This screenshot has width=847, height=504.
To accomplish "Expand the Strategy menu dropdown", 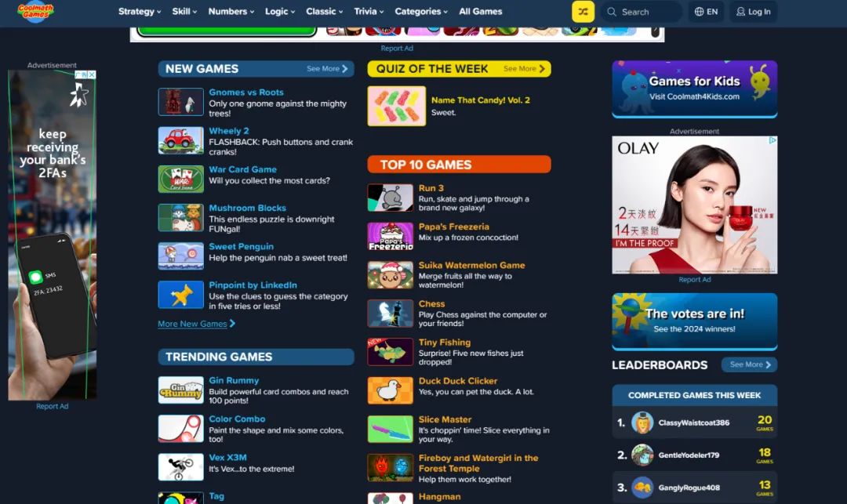I will coord(140,11).
